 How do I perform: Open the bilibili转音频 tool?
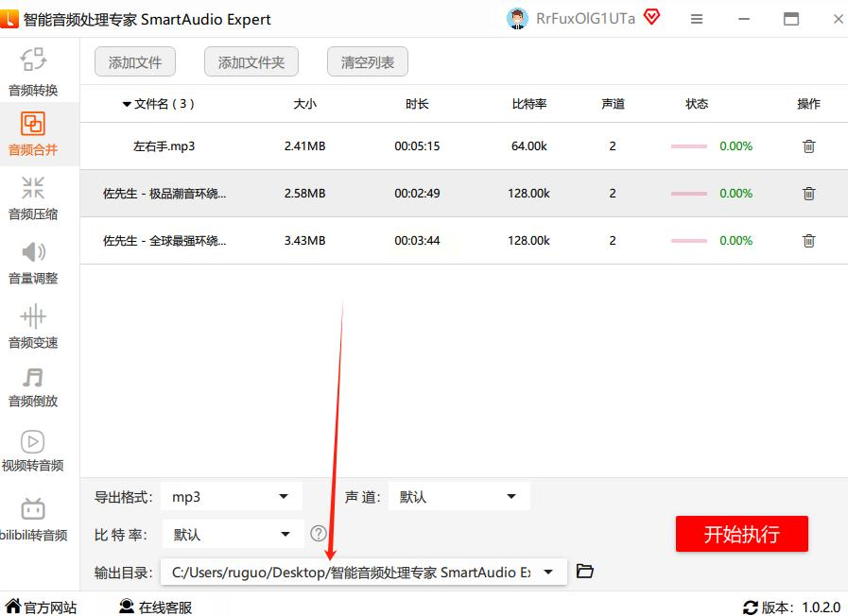33,520
